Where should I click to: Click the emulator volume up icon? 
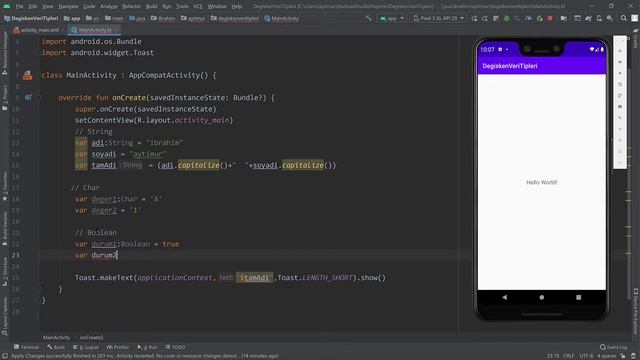pos(620,62)
